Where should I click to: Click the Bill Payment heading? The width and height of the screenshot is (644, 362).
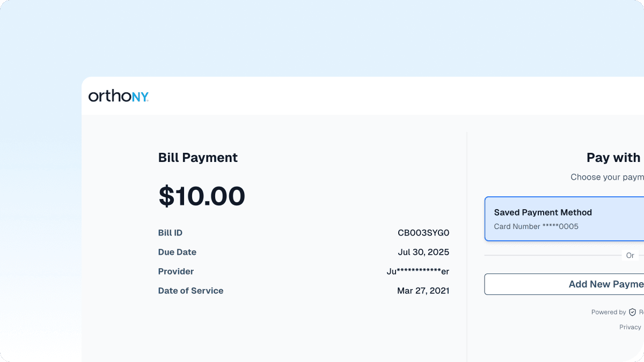point(197,158)
